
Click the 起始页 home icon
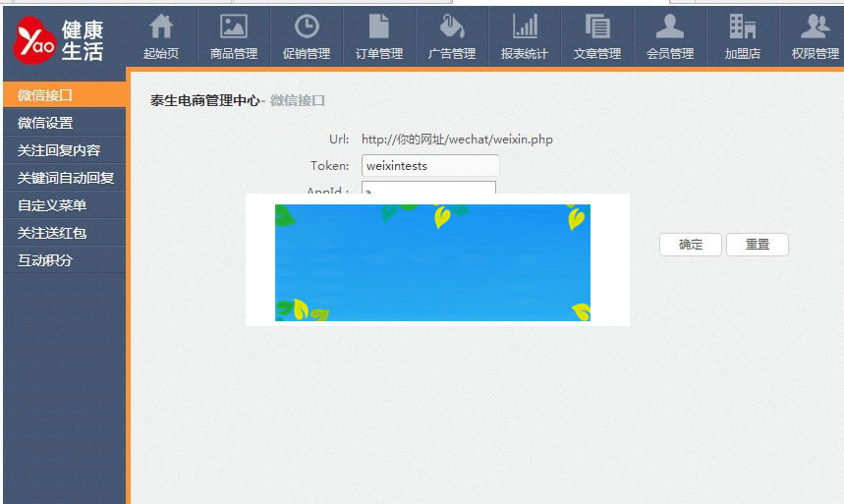pos(161,27)
